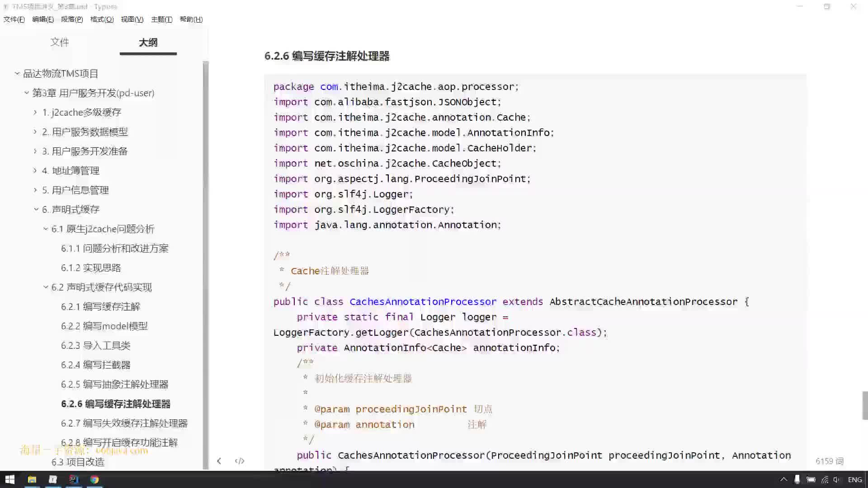
Task: Toggle source code mode icon
Action: [240, 461]
